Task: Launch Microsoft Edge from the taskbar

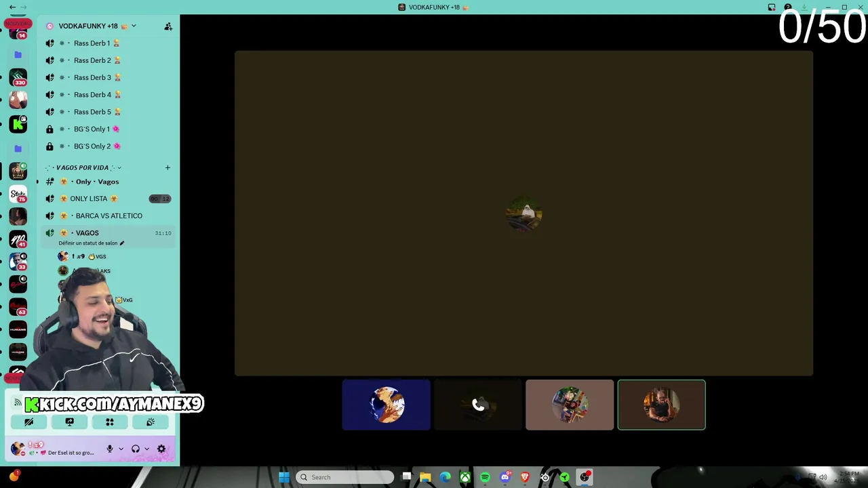Action: click(446, 477)
